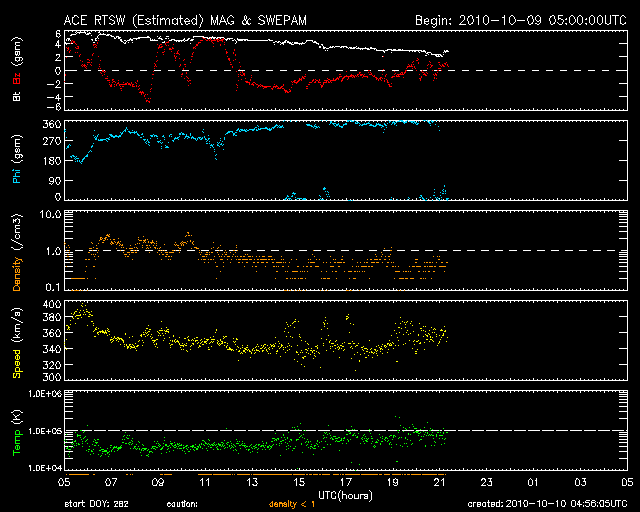The image size is (640, 512).
Task: Click the '270' tick on Phi axis
Action: (x=52, y=141)
